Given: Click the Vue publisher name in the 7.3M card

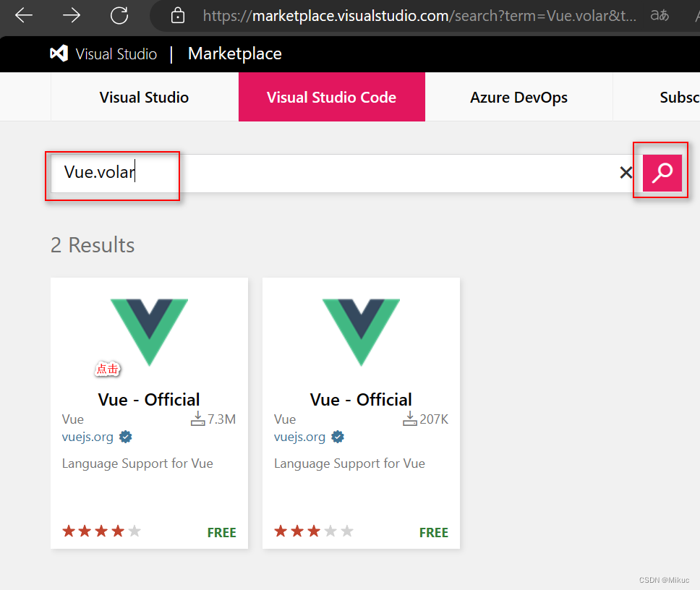Looking at the screenshot, I should (73, 419).
